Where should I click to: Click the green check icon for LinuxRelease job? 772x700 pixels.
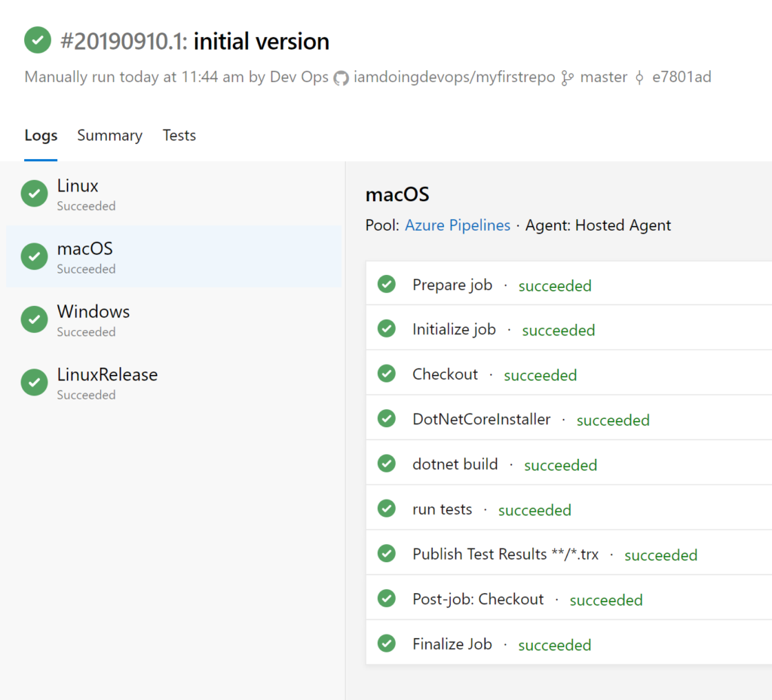pos(34,382)
